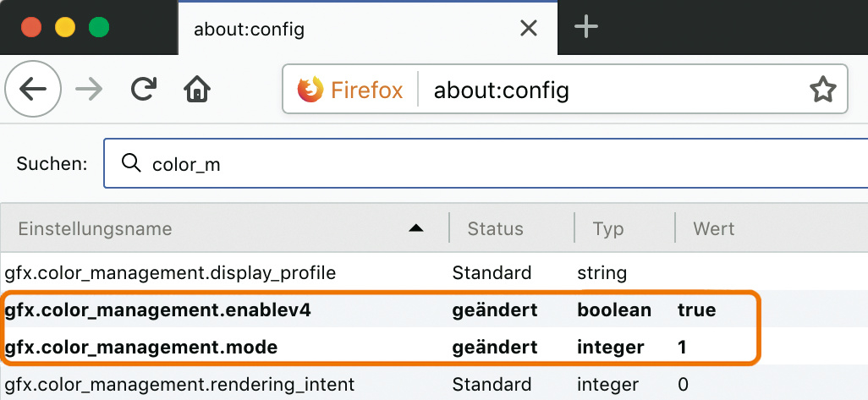
Task: Sort by the Typ column header
Action: (x=608, y=229)
